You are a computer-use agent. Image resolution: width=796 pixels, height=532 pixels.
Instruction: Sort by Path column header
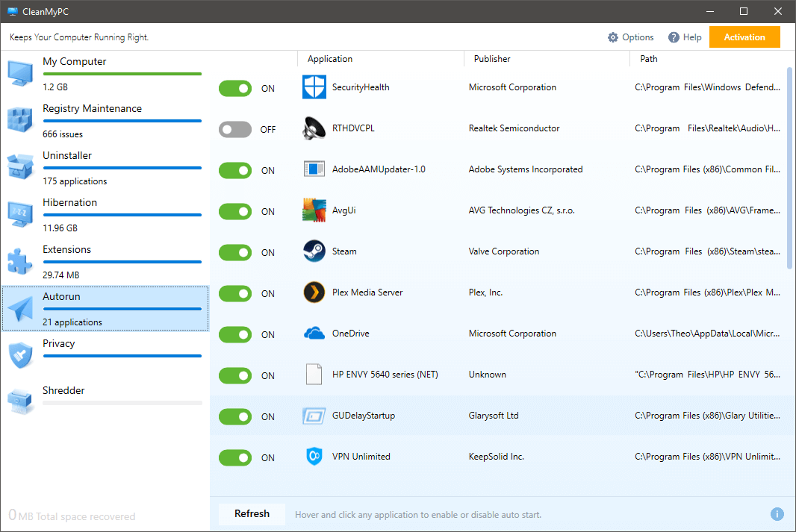pos(649,59)
